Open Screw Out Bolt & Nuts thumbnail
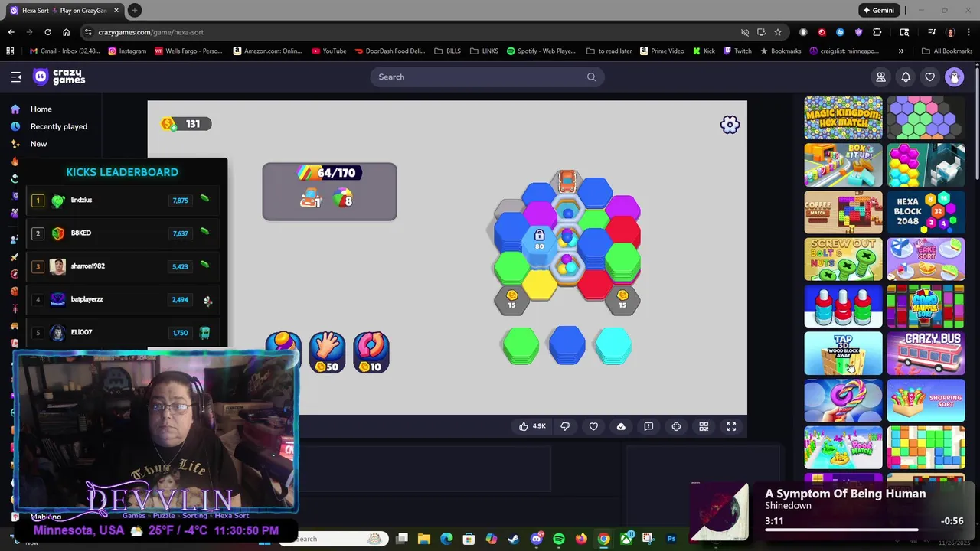This screenshot has height=551, width=980. click(x=843, y=259)
